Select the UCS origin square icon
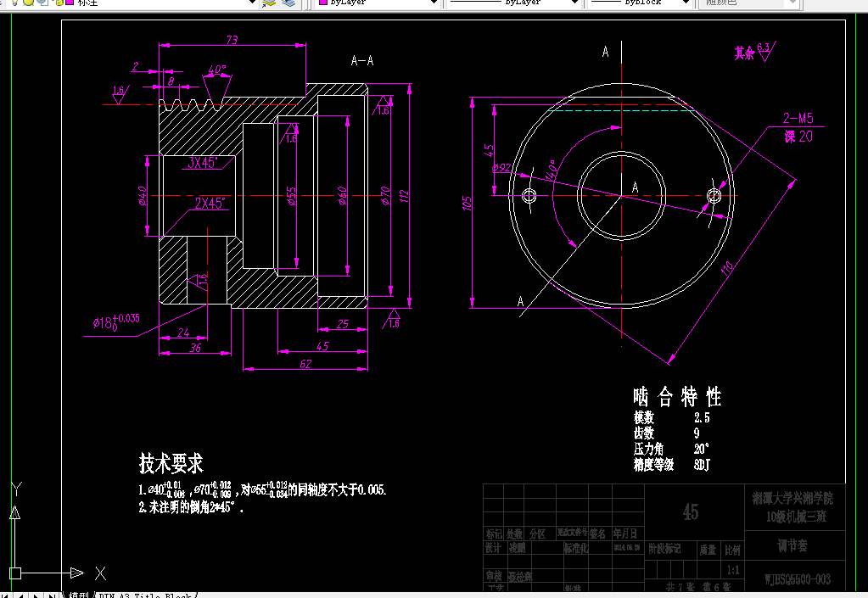 pyautogui.click(x=15, y=573)
